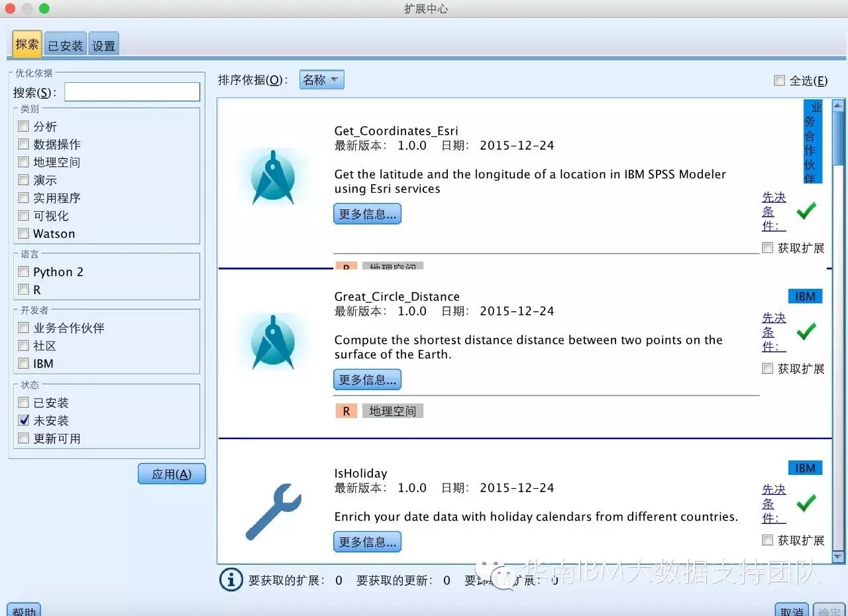The width and height of the screenshot is (848, 616).
Task: Click the orange R tag under Great_Circle_Distance
Action: tap(346, 411)
